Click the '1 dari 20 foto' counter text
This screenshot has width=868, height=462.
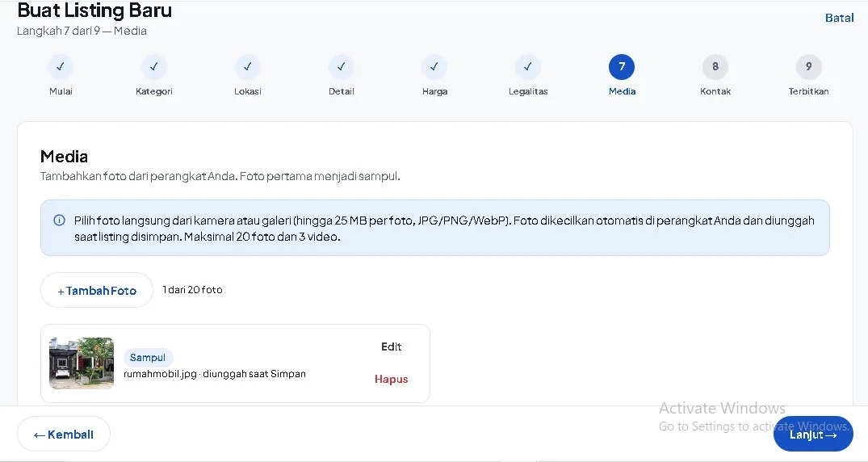click(x=193, y=290)
